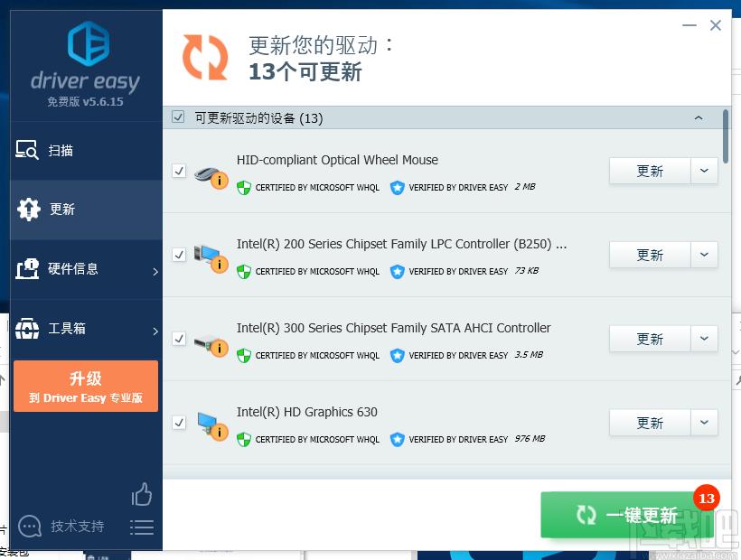Click the HID-compliant Optical Wheel Mouse name
741x560 pixels.
pyautogui.click(x=337, y=160)
